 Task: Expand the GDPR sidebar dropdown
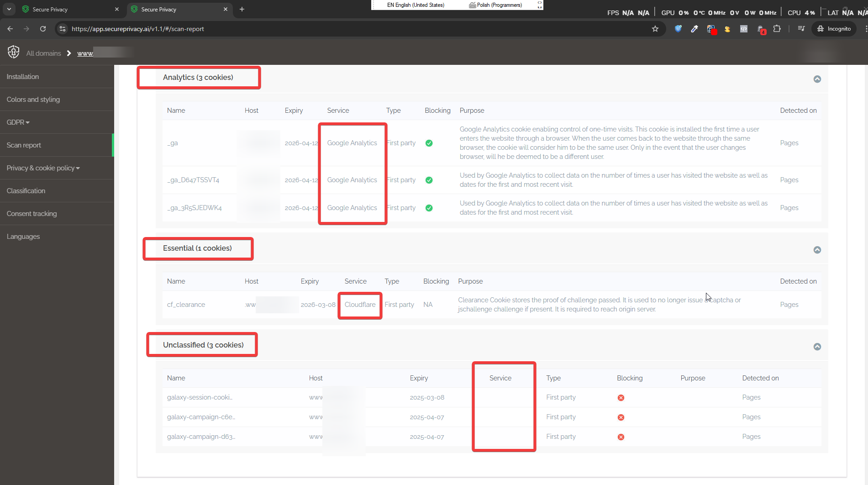click(x=18, y=122)
